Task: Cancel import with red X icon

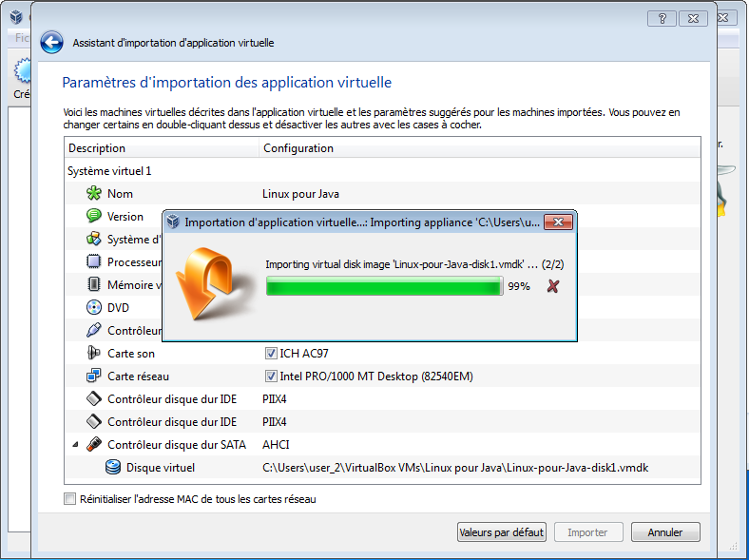Action: point(552,286)
